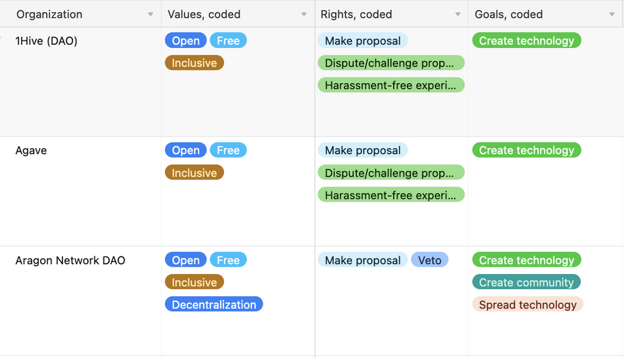
Task: Click the Inclusive tag in Aragon row
Action: pyautogui.click(x=194, y=282)
